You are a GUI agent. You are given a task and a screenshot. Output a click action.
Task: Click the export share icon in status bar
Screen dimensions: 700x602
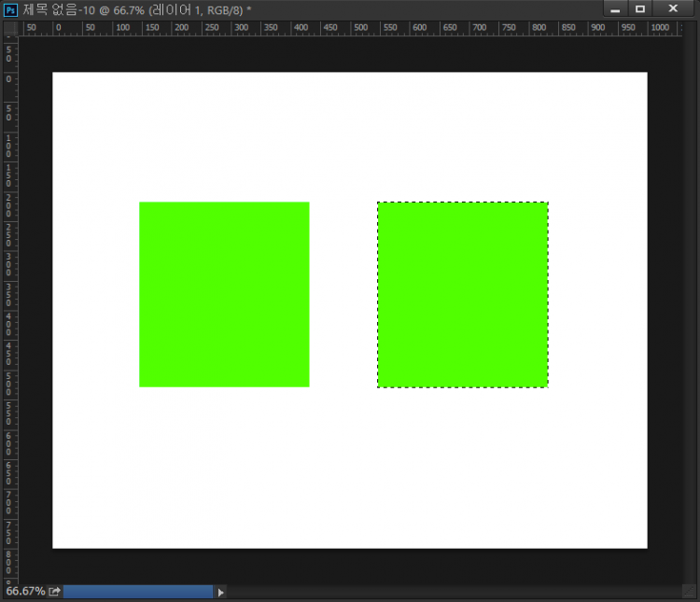[54, 592]
